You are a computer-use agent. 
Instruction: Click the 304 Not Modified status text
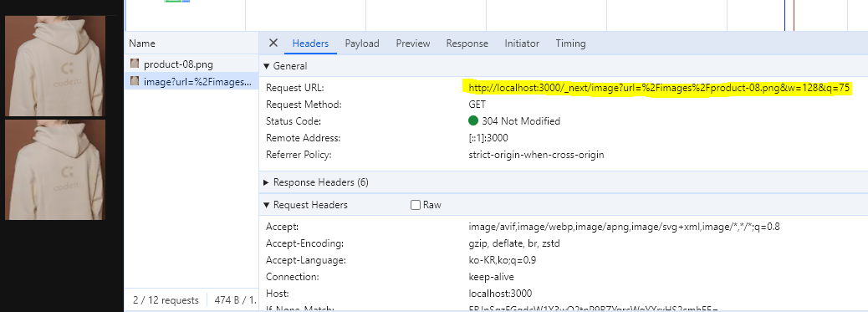coord(521,121)
